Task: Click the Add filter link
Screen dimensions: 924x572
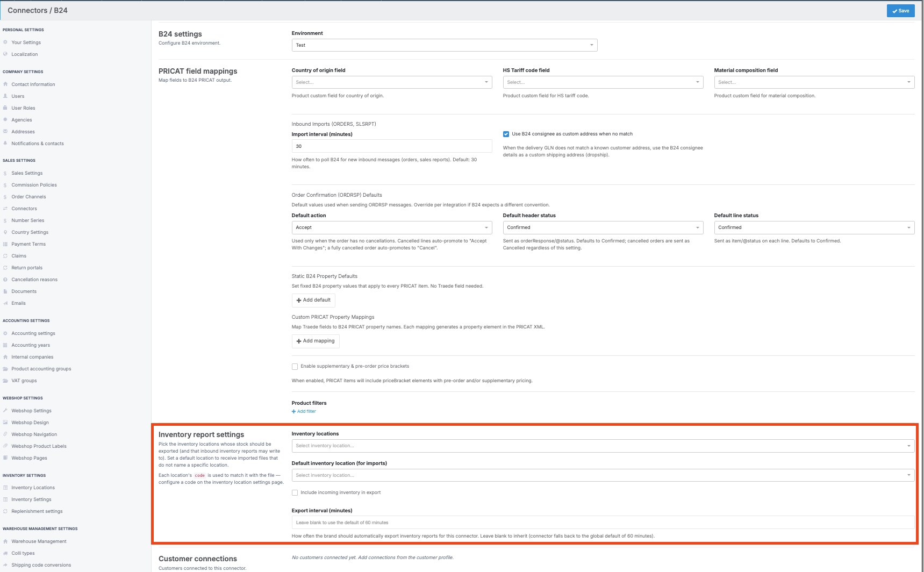Action: click(x=304, y=411)
